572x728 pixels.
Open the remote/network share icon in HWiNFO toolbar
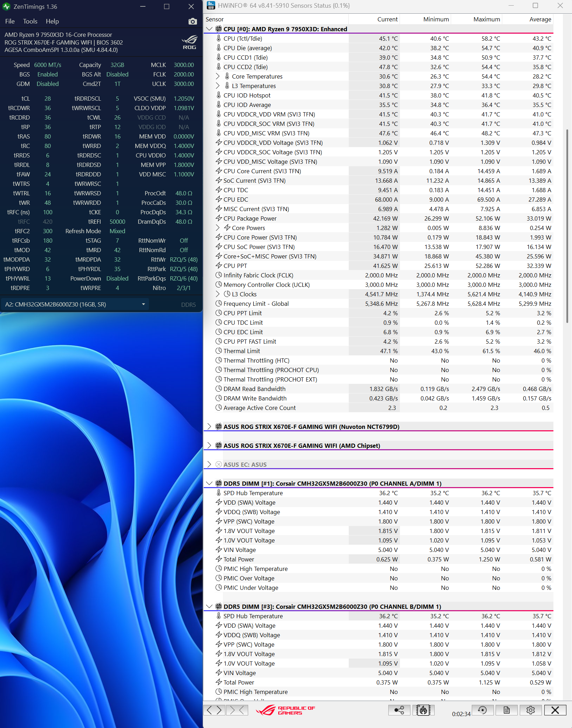(399, 710)
